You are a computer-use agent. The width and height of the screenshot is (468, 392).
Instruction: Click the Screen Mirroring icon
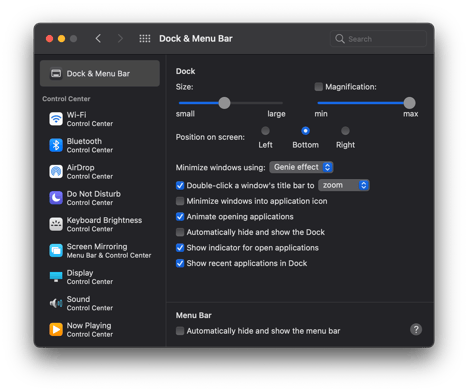(56, 251)
